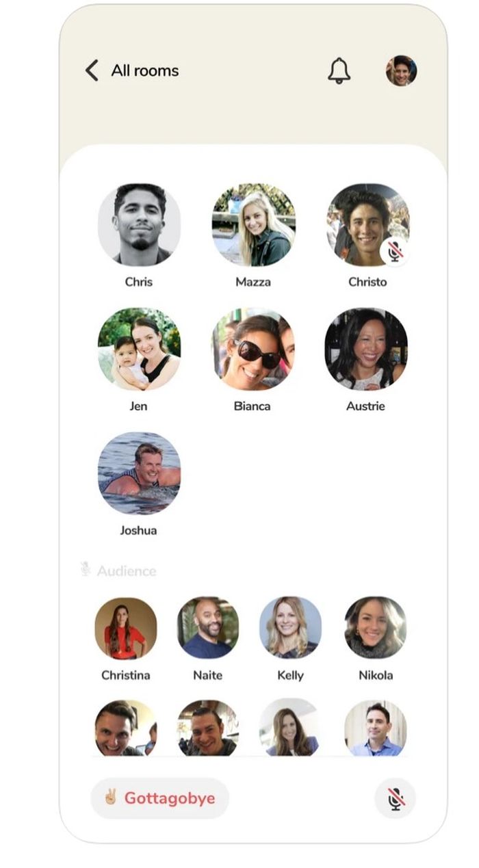Tap Austrie's profile picture

tap(366, 349)
